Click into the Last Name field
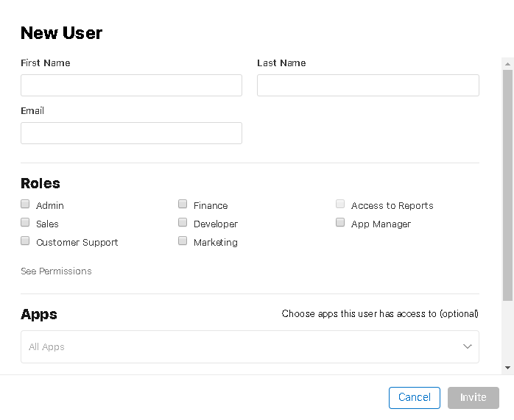Viewport: 514px width, 420px height. coord(368,85)
